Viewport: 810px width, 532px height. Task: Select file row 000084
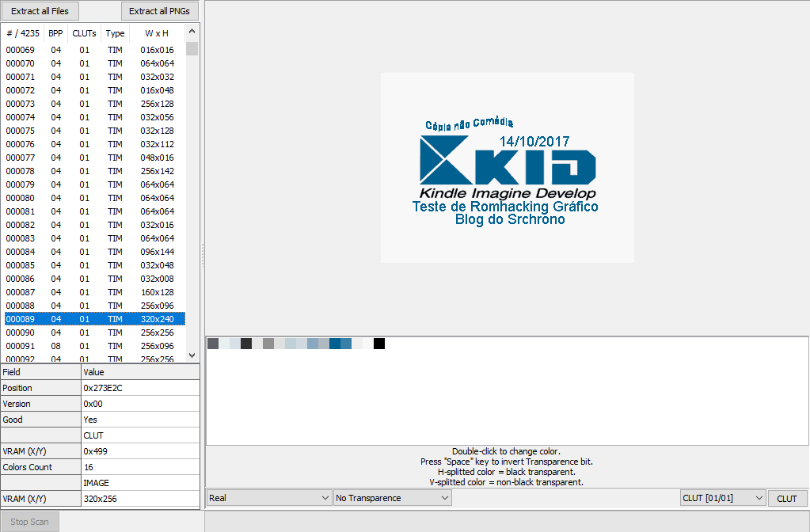(x=94, y=252)
